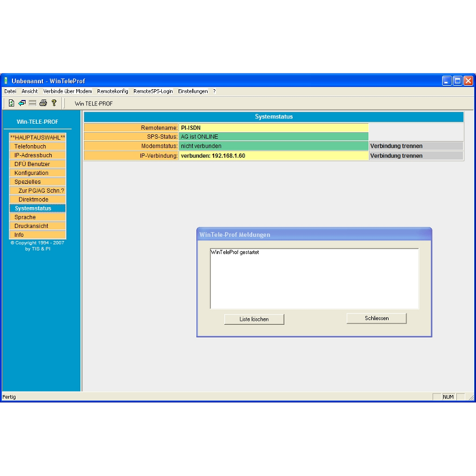476x476 pixels.
Task: Click the WinTeleProf title bar app icon
Action: point(6,81)
